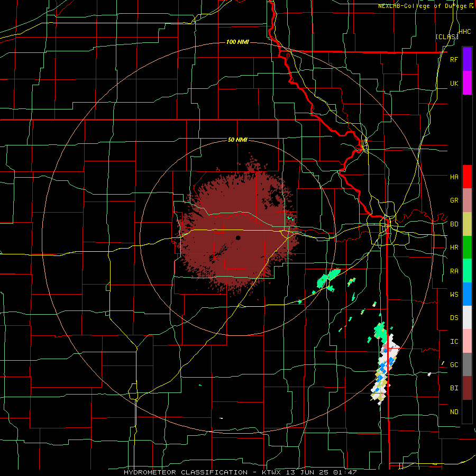Click the HA legend label
The width and height of the screenshot is (476, 476).
coord(454,177)
